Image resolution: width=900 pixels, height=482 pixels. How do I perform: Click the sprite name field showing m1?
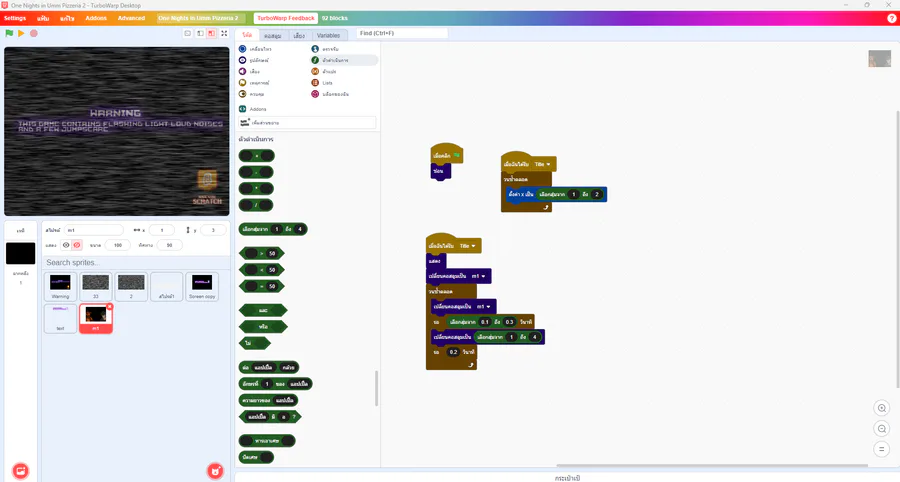(x=94, y=230)
